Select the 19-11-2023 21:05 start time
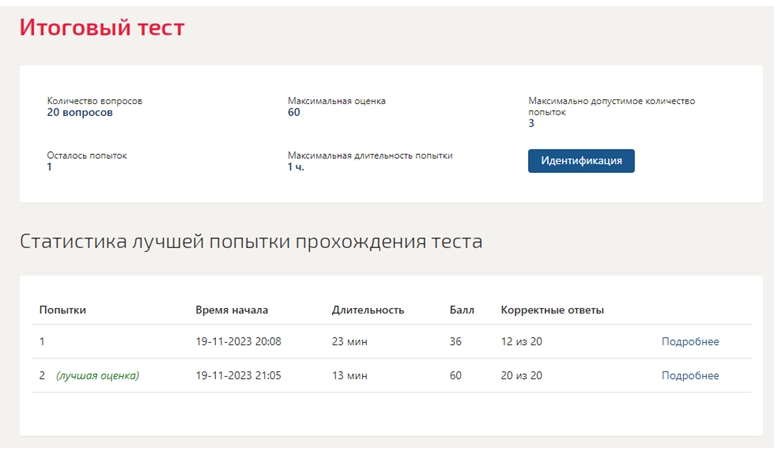Viewport: 782px width, 476px height. (x=238, y=375)
